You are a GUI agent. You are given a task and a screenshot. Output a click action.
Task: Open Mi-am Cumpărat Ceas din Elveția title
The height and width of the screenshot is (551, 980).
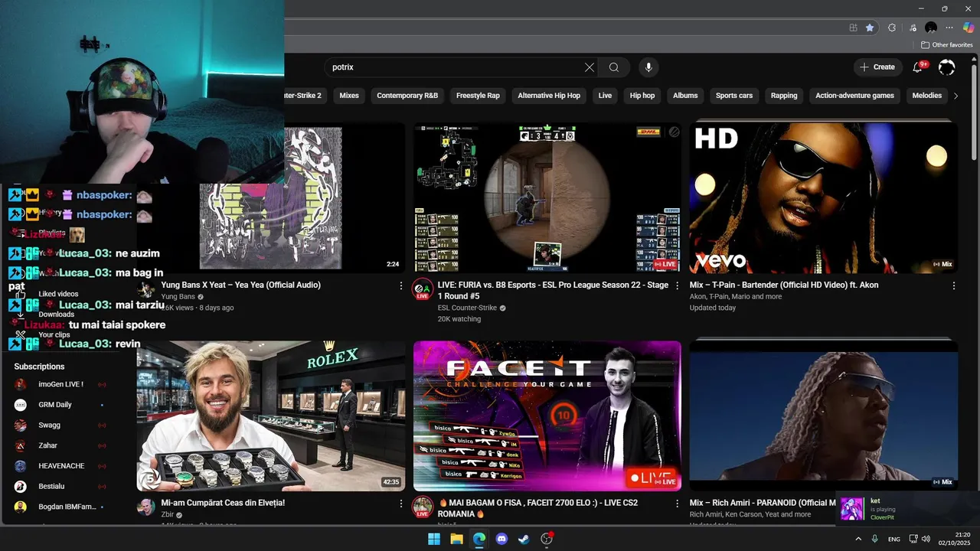click(223, 503)
